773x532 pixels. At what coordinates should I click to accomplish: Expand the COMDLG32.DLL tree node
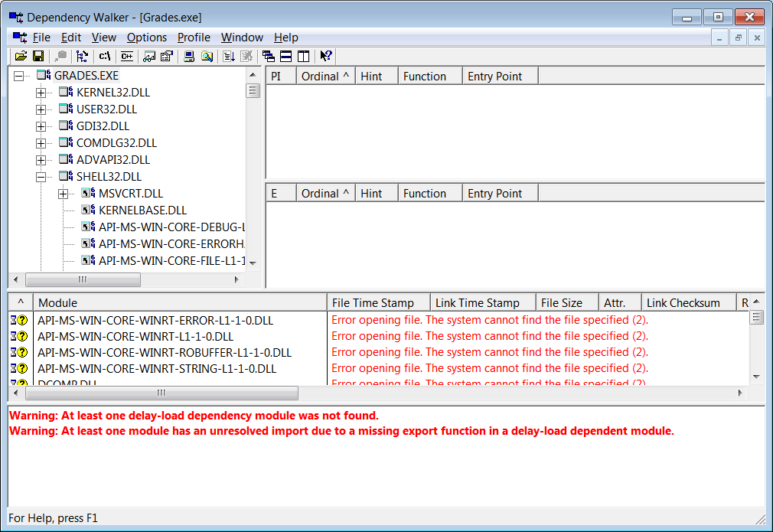[x=41, y=143]
